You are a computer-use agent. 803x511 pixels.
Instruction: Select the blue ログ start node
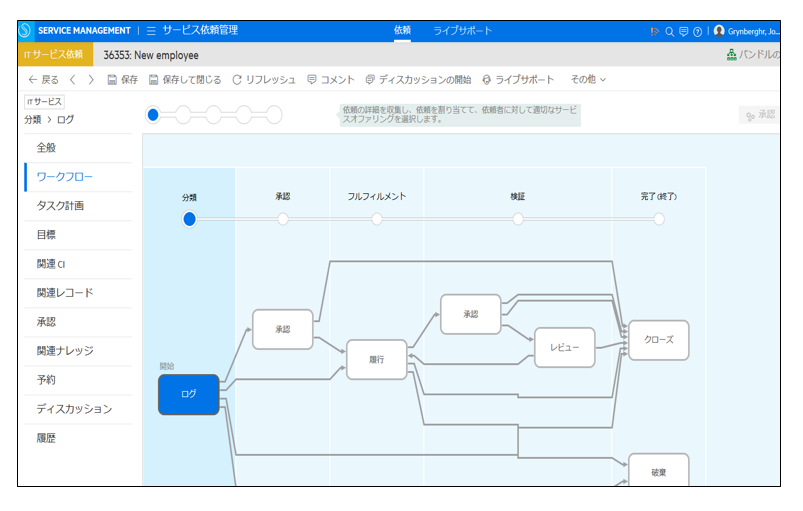pos(188,394)
